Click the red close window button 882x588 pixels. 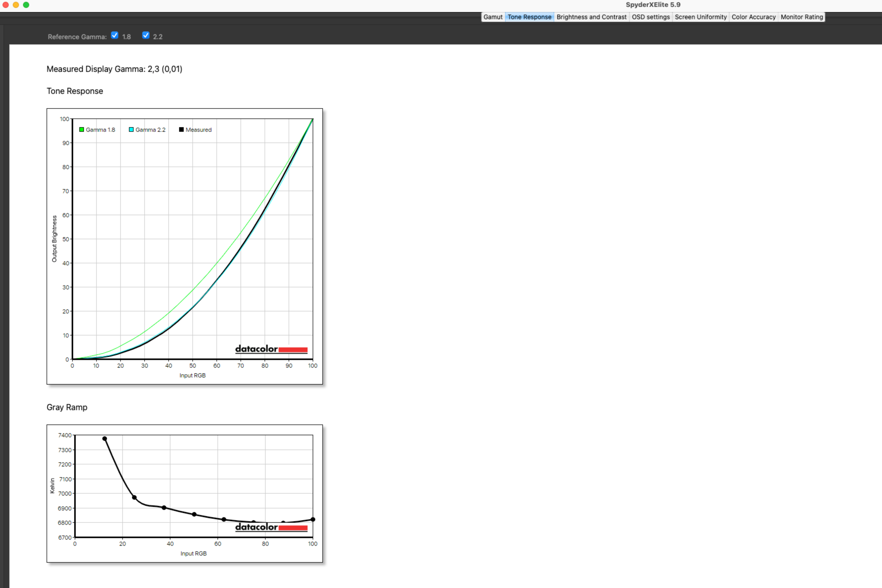pyautogui.click(x=6, y=5)
